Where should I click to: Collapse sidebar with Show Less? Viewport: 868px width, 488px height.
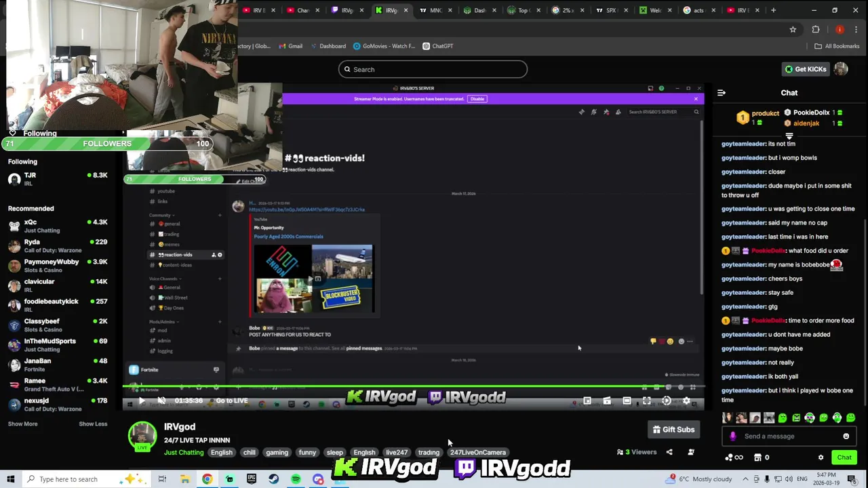click(x=93, y=424)
